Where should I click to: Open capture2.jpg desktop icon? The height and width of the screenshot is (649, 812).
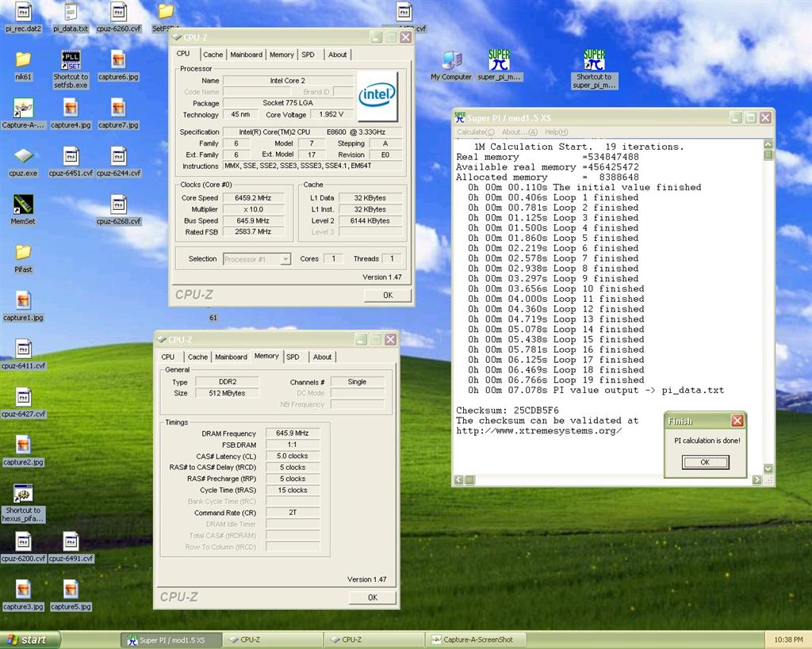pos(23,451)
